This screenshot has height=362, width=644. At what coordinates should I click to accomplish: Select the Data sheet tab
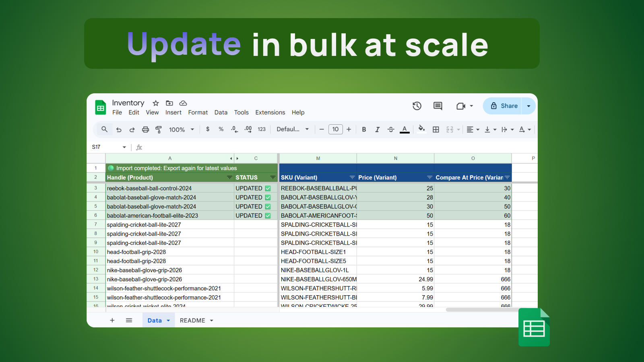point(159,320)
